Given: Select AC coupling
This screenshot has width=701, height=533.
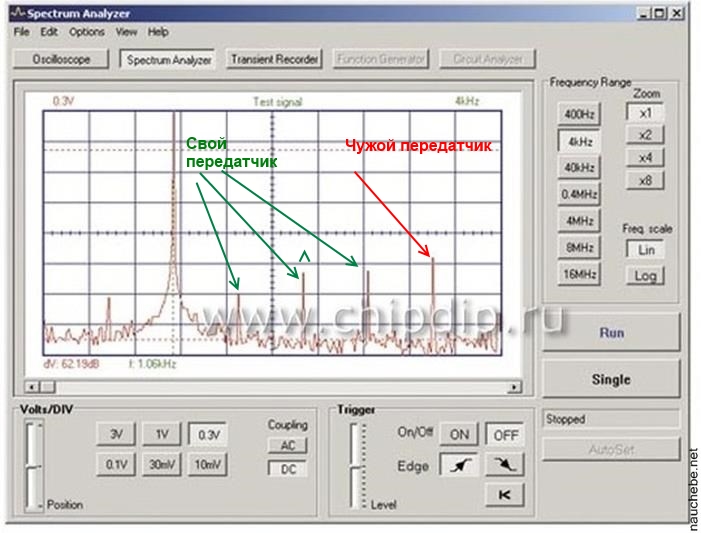Looking at the screenshot, I should click(287, 445).
